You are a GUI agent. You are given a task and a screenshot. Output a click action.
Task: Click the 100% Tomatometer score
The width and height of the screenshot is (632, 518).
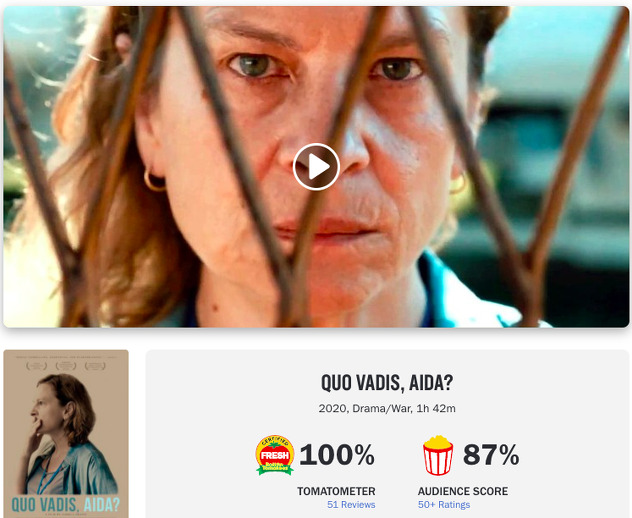coord(337,455)
